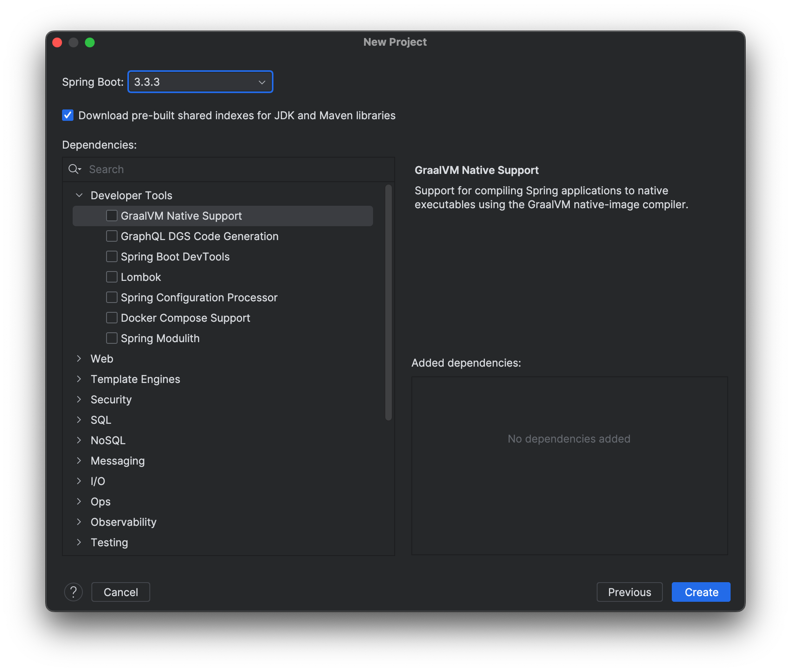Expand the NoSQL category
Image resolution: width=791 pixels, height=672 pixels.
click(79, 440)
